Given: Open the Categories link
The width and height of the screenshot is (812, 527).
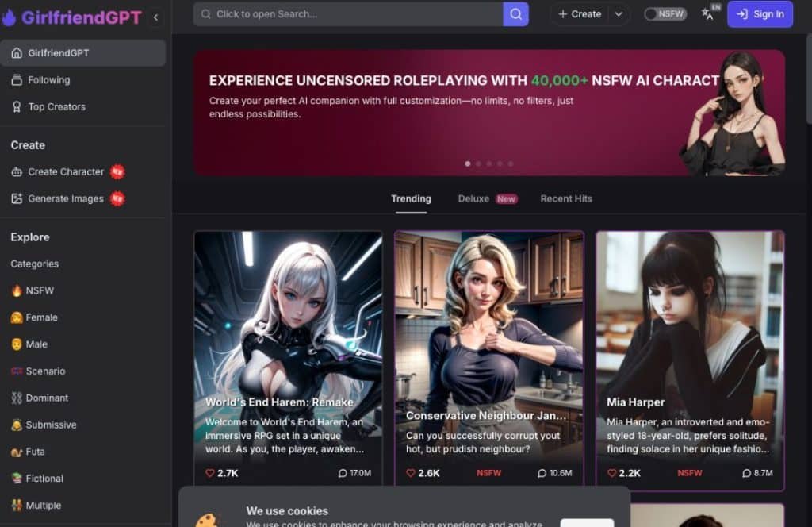Looking at the screenshot, I should click(35, 263).
